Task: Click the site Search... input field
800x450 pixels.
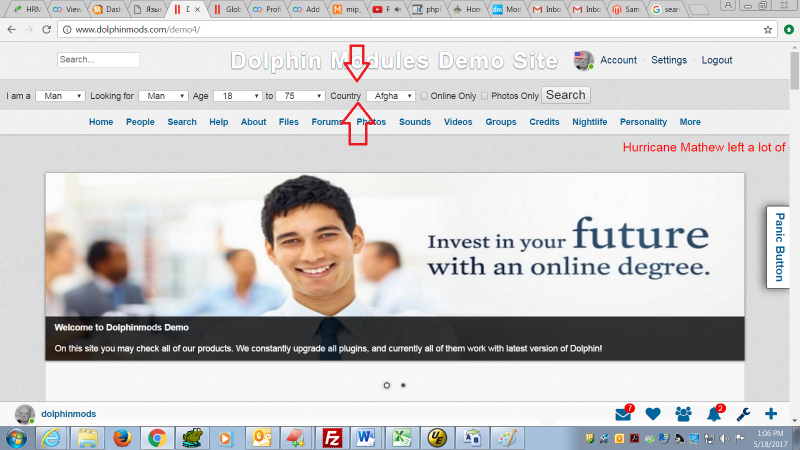Action: [98, 60]
